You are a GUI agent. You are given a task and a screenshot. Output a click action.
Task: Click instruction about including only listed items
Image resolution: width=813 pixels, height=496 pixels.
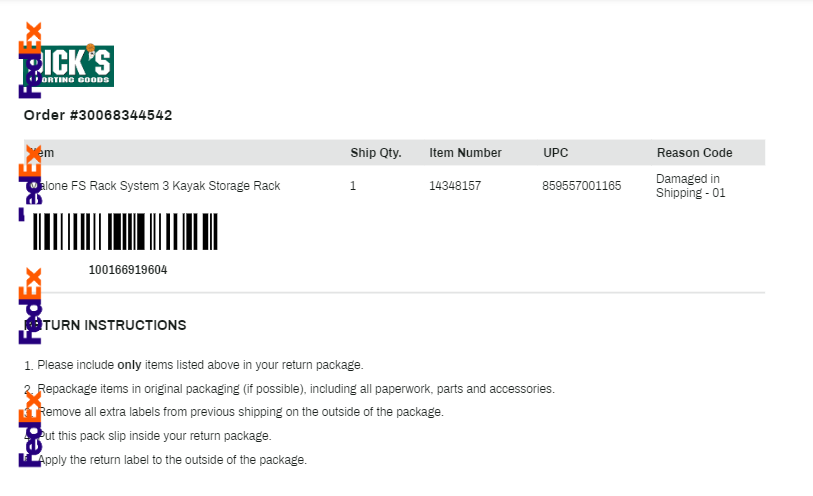[x=194, y=365]
